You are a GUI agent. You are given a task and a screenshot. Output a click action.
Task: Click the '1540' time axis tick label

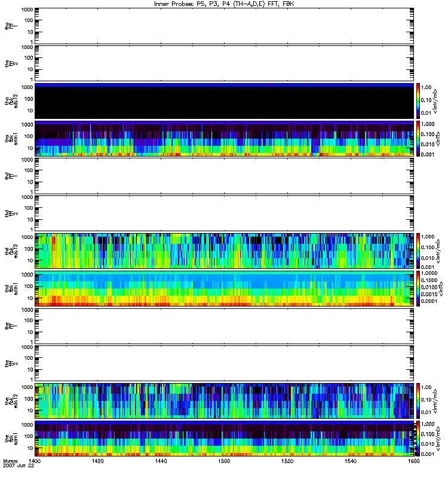351,461
